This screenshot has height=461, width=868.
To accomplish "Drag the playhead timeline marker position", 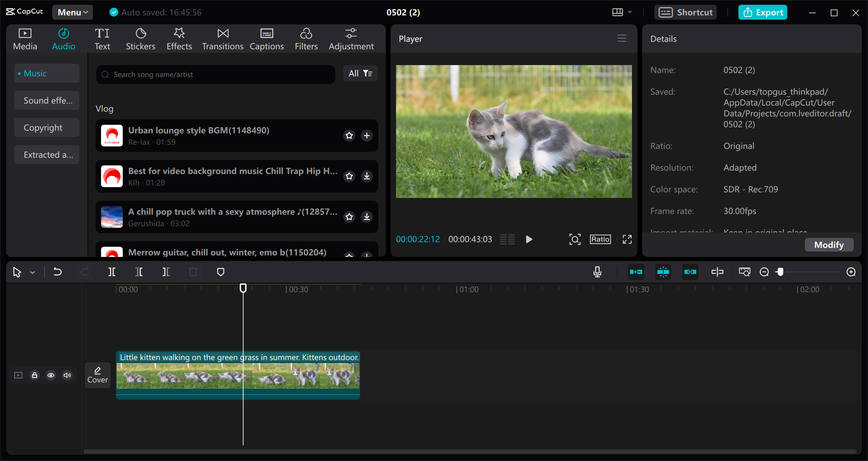I will [x=243, y=288].
